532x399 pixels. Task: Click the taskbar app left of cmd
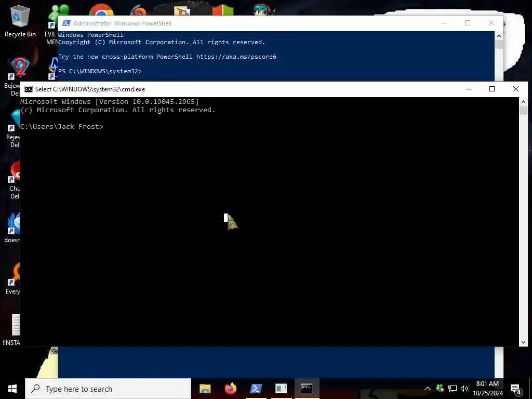click(281, 389)
